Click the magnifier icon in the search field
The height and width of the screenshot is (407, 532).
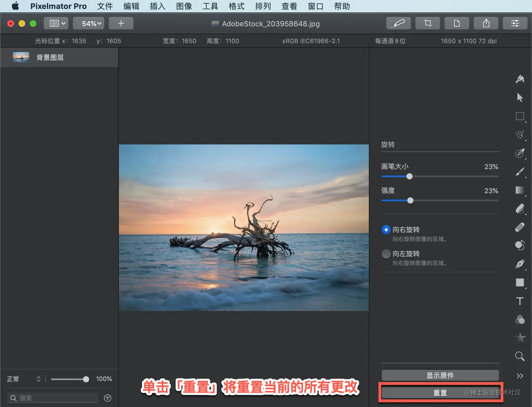pos(13,398)
